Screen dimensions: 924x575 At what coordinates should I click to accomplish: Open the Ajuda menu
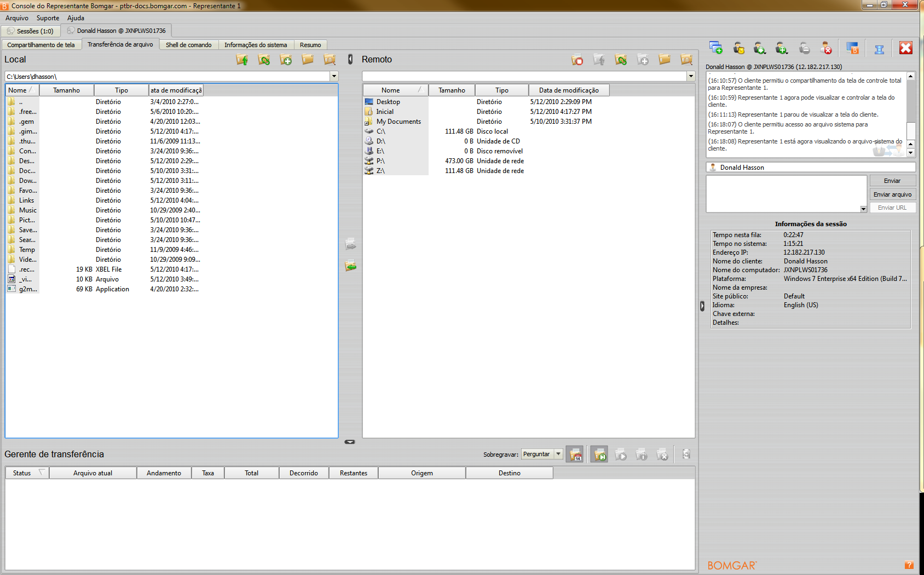(x=76, y=18)
